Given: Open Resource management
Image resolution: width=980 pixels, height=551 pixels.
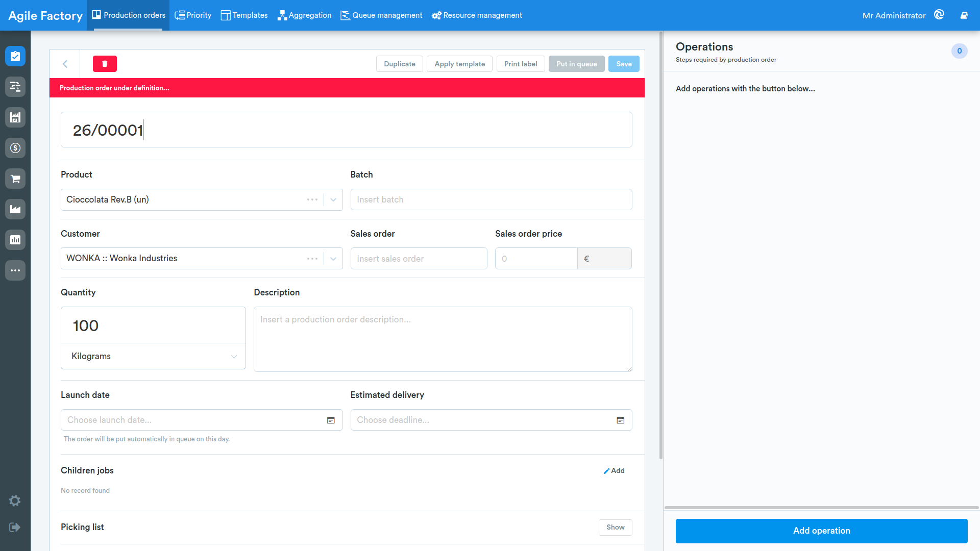Looking at the screenshot, I should tap(477, 15).
